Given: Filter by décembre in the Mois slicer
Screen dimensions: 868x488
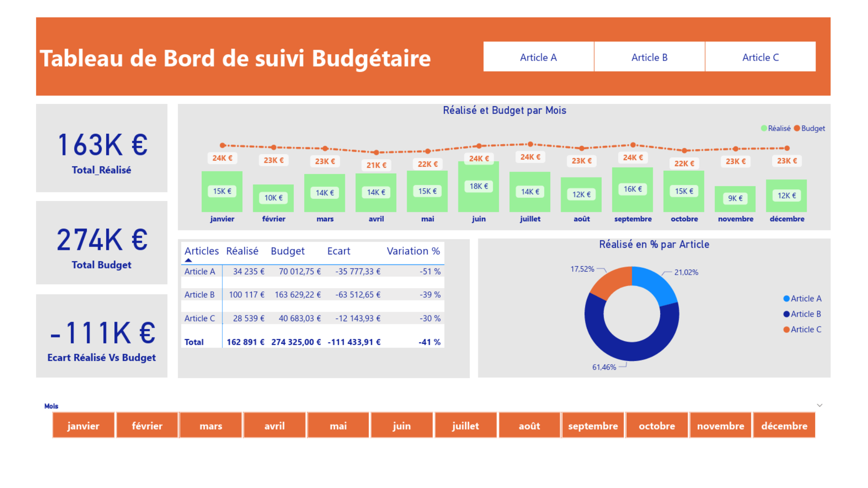Looking at the screenshot, I should 784,425.
